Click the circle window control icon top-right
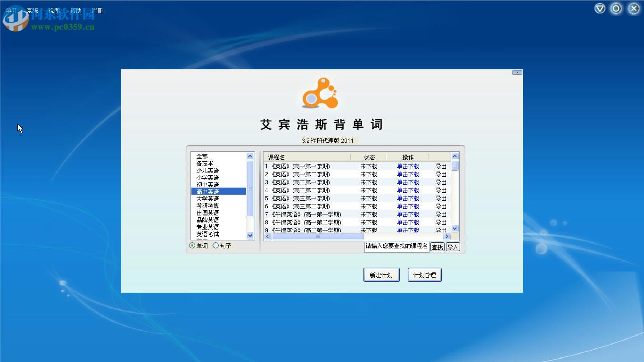 (x=616, y=8)
